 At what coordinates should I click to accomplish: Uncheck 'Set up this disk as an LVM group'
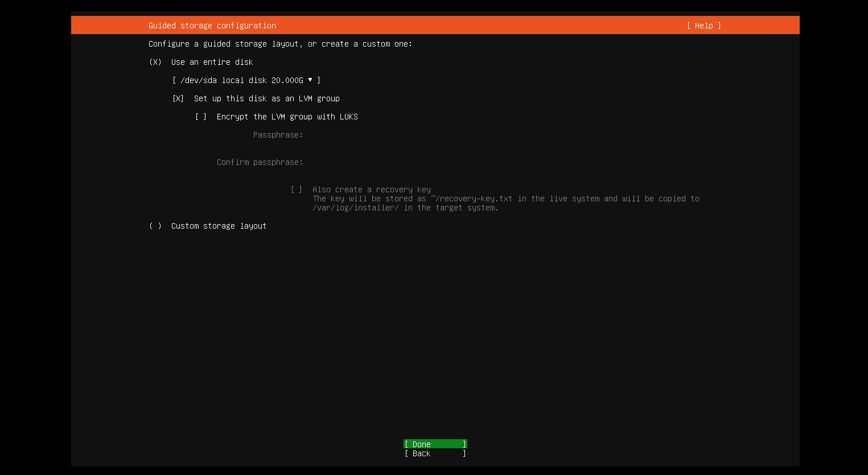pyautogui.click(x=178, y=98)
